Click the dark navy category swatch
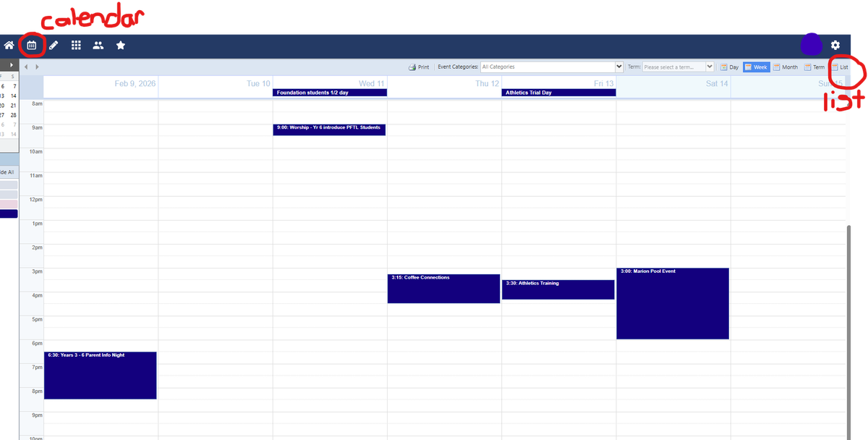Screen dimensions: 868x440 (x=9, y=213)
